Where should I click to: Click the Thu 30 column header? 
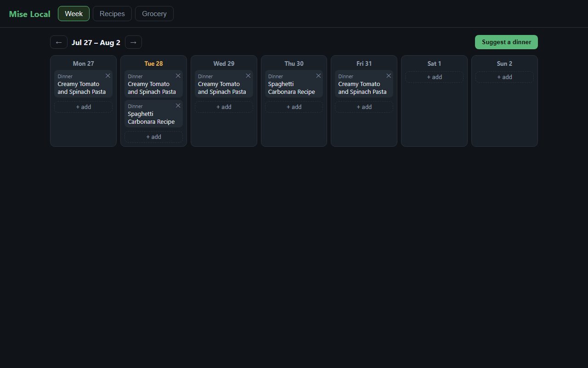point(294,63)
